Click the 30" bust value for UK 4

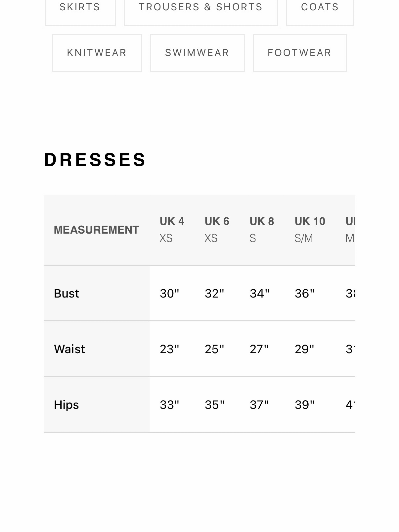point(169,293)
